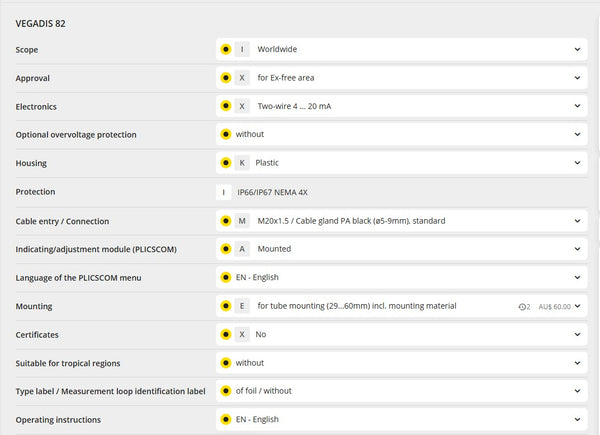Click the yellow status dot in Scope row
Image resolution: width=600 pixels, height=435 pixels.
[226, 49]
